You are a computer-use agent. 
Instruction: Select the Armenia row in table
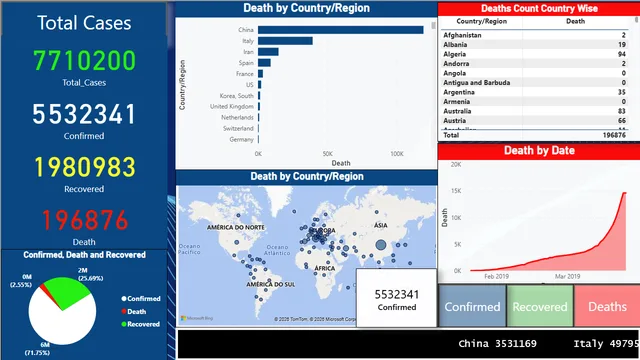point(534,102)
